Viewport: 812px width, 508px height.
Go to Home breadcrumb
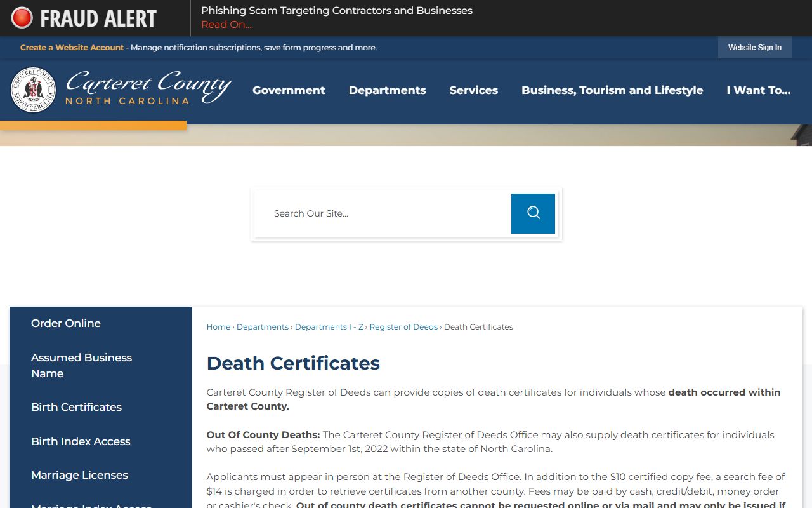(x=218, y=327)
